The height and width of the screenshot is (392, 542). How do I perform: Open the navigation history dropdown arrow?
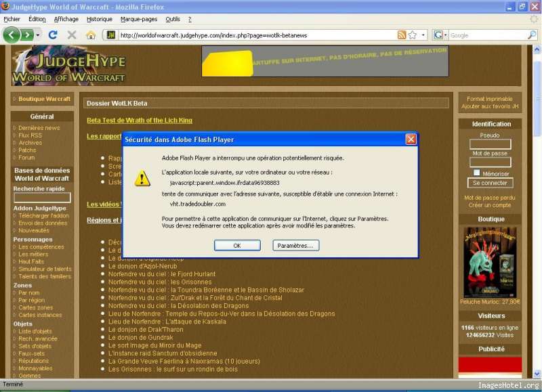tap(38, 35)
